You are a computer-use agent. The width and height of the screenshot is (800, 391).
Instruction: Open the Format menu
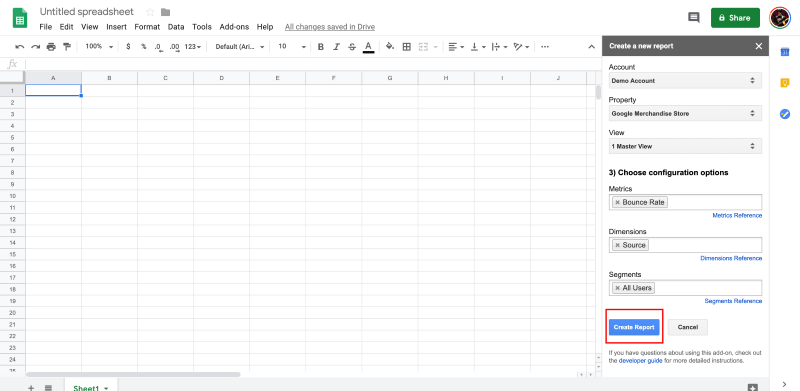point(147,27)
